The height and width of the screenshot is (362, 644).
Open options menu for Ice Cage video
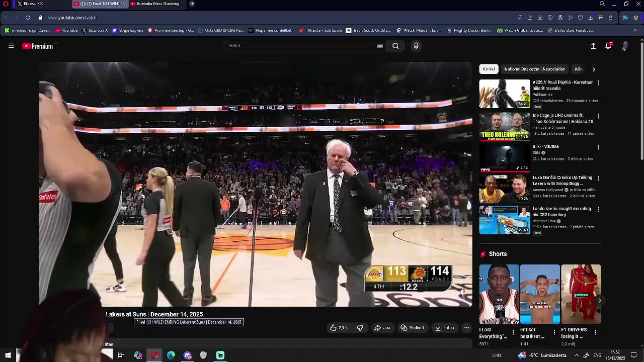point(598,116)
